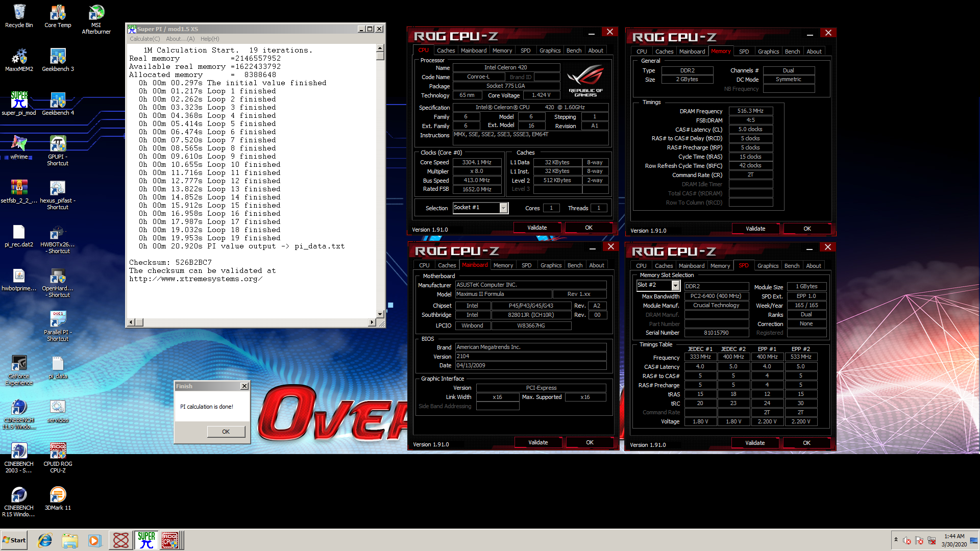Open Slot #2 memory slot dropdown
Image resolution: width=980 pixels, height=551 pixels.
point(675,285)
